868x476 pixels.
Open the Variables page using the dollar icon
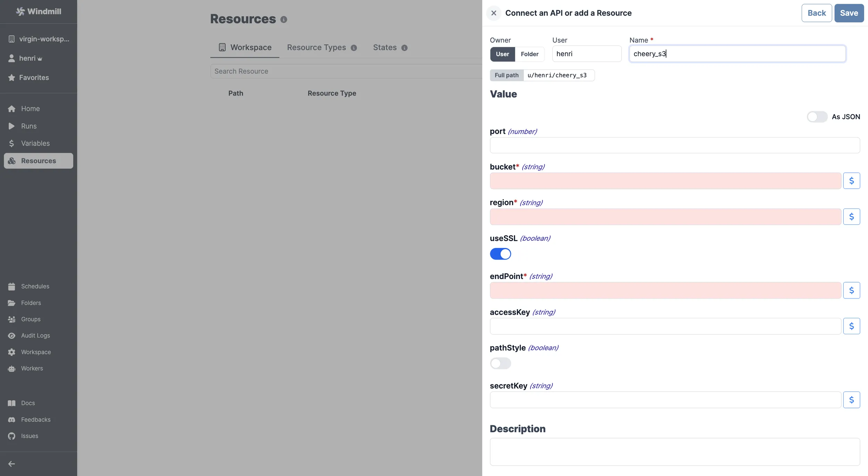tap(35, 143)
